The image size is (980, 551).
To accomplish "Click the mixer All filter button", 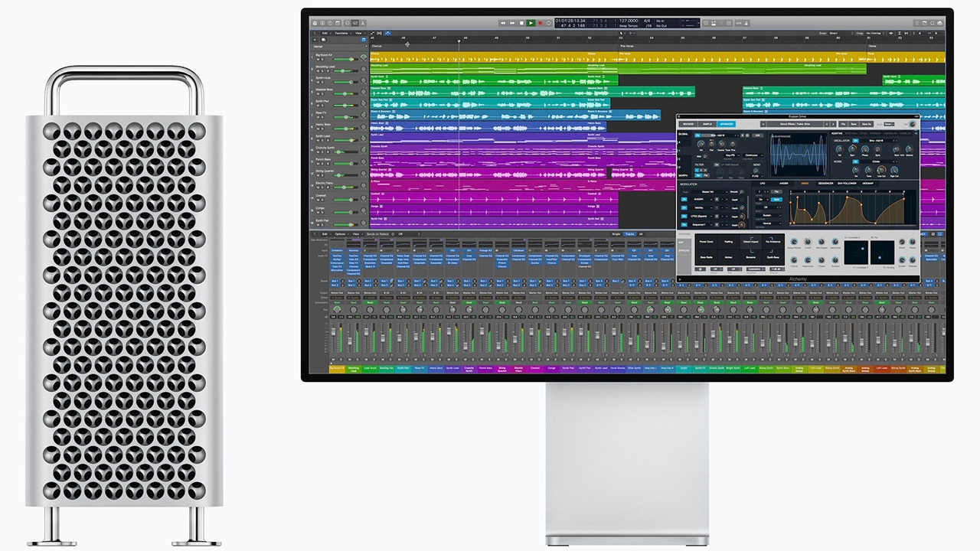I will pyautogui.click(x=641, y=234).
